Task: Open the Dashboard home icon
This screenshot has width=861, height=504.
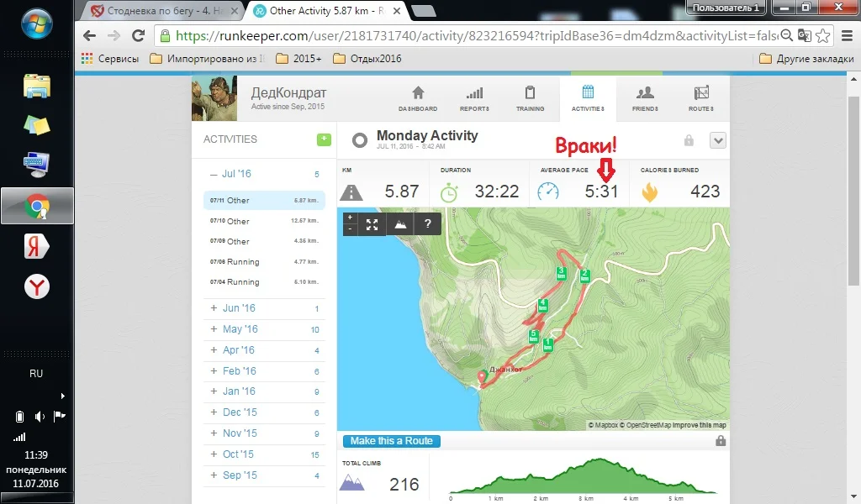Action: [418, 92]
